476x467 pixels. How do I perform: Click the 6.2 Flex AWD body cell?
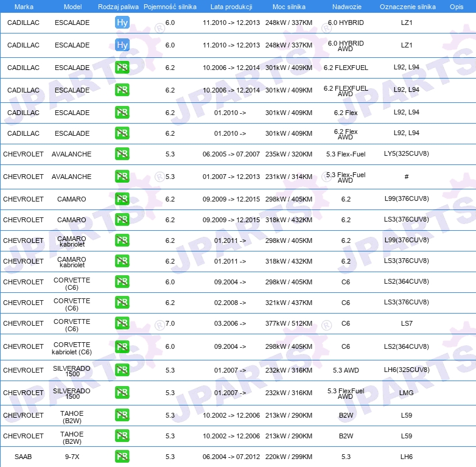(346, 134)
